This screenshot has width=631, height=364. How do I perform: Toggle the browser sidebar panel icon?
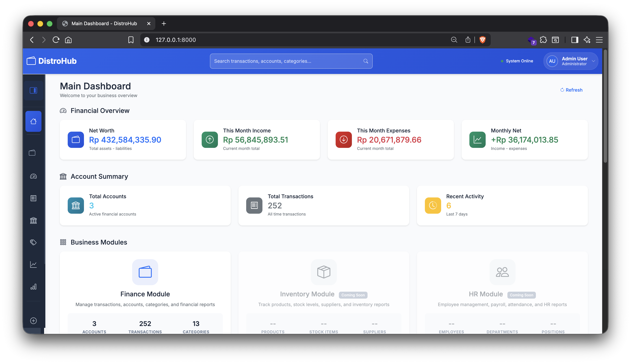point(574,40)
